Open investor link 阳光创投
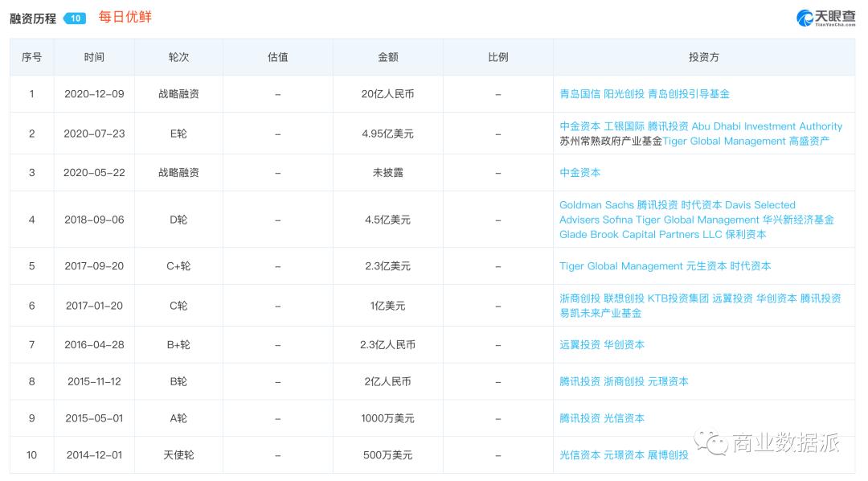 coord(624,94)
